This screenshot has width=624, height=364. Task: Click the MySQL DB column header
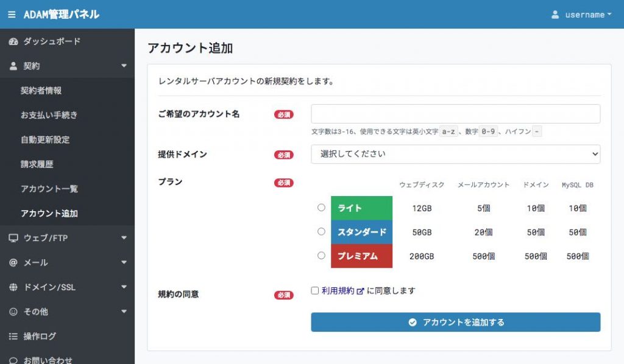[578, 185]
